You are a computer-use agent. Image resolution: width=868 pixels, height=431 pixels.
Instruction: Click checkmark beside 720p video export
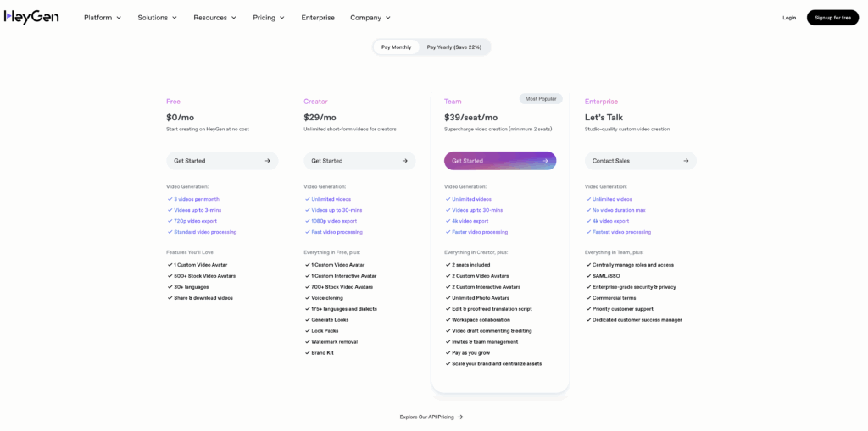click(170, 221)
